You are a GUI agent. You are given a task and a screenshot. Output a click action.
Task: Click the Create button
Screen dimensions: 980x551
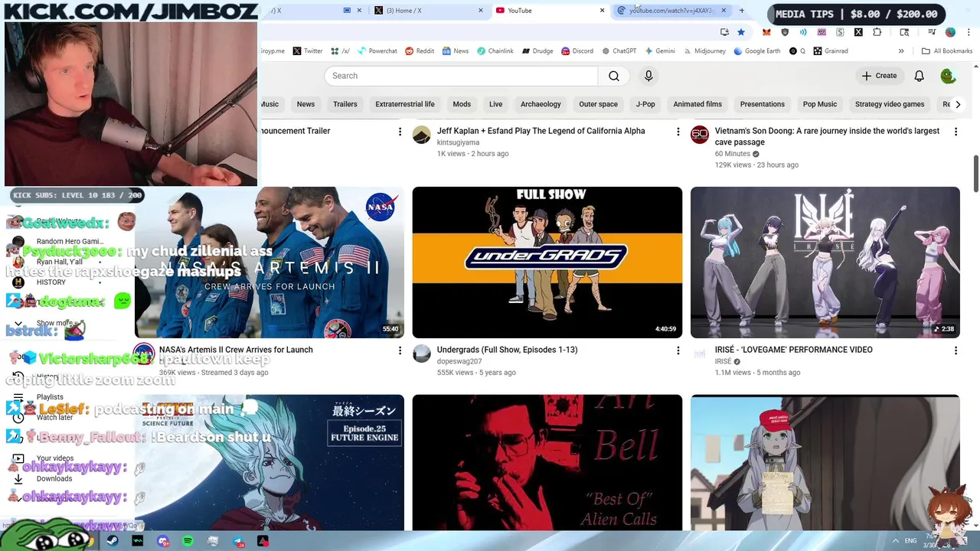(x=879, y=76)
